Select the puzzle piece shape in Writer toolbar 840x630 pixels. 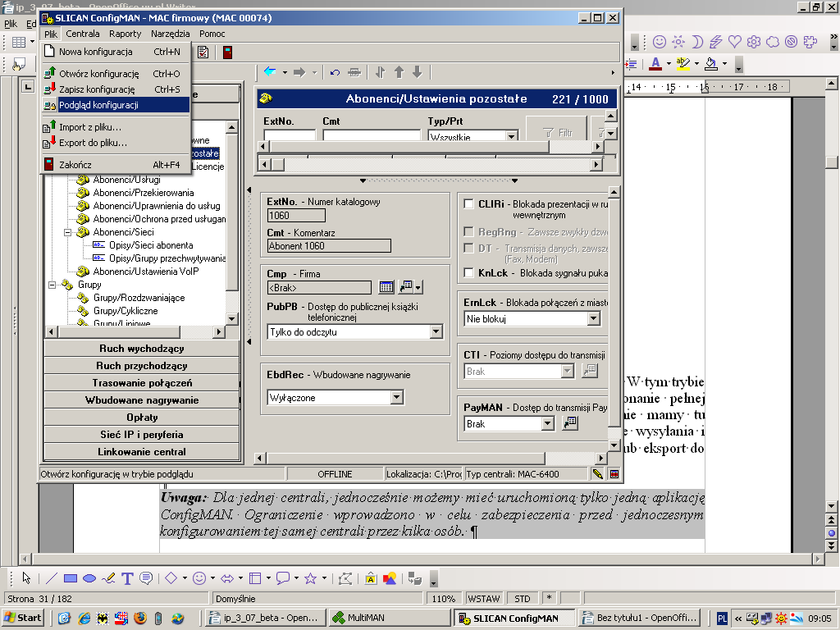coord(810,41)
